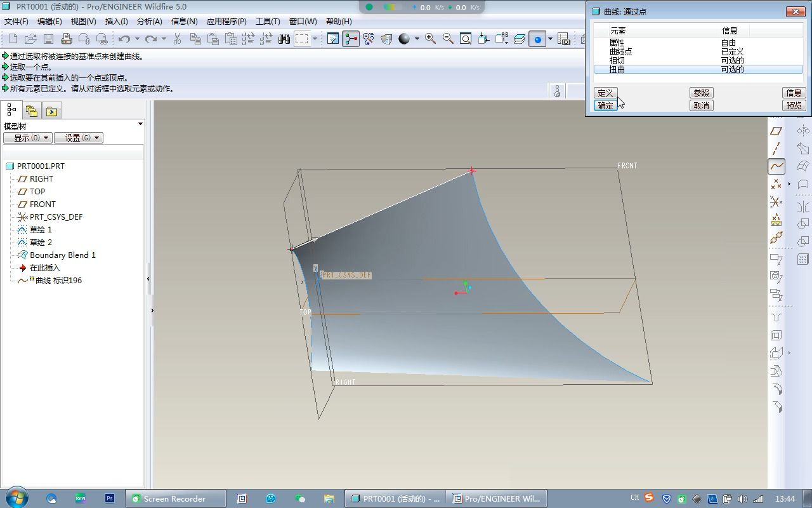This screenshot has height=508, width=812.
Task: Click the binoculars find icon
Action: 284,39
